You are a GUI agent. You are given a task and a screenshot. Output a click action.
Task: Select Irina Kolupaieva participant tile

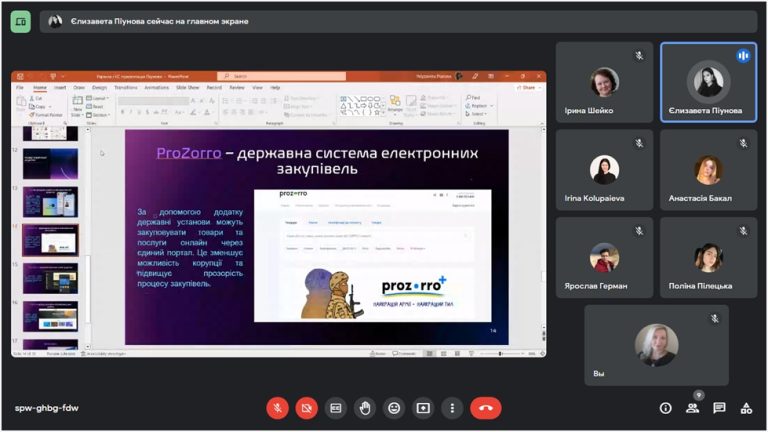point(604,170)
